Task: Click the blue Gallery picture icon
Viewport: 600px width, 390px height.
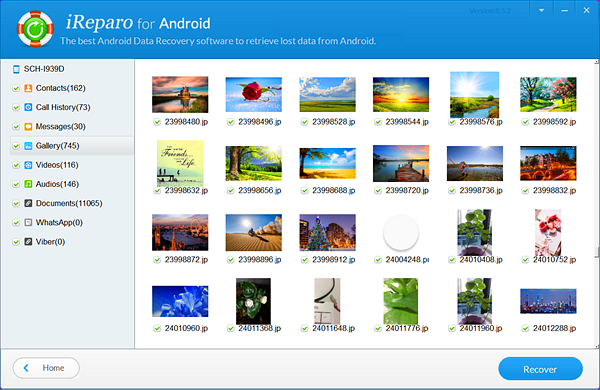Action: (x=28, y=146)
